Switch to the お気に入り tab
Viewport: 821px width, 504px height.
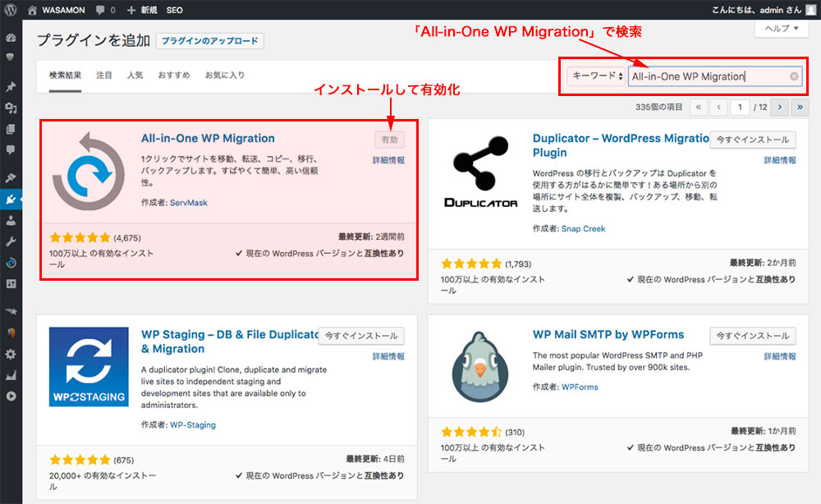225,76
